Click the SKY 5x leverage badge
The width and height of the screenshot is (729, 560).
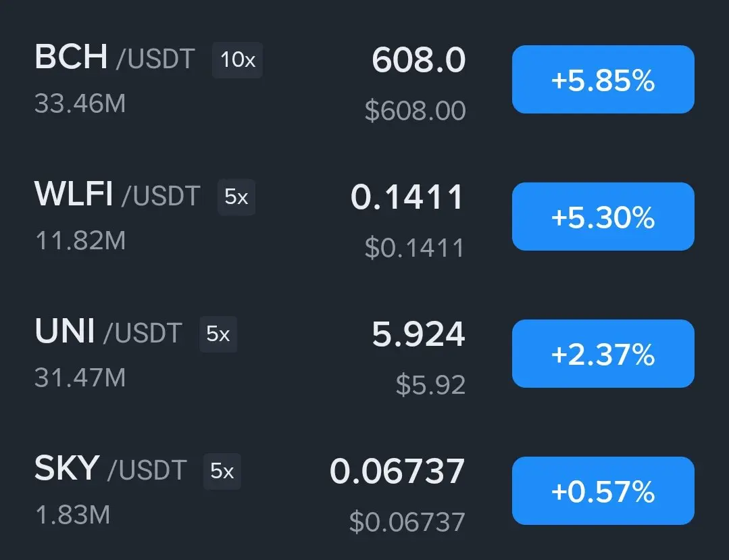222,472
